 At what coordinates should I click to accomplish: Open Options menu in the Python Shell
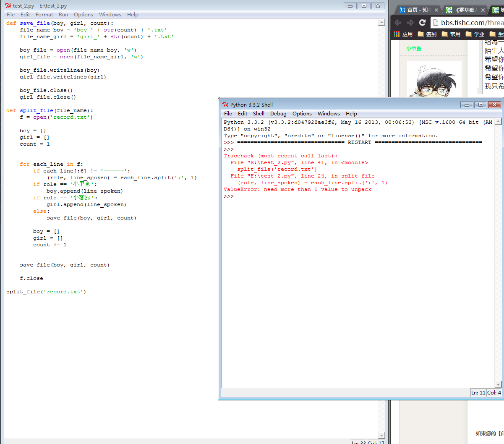tap(302, 113)
